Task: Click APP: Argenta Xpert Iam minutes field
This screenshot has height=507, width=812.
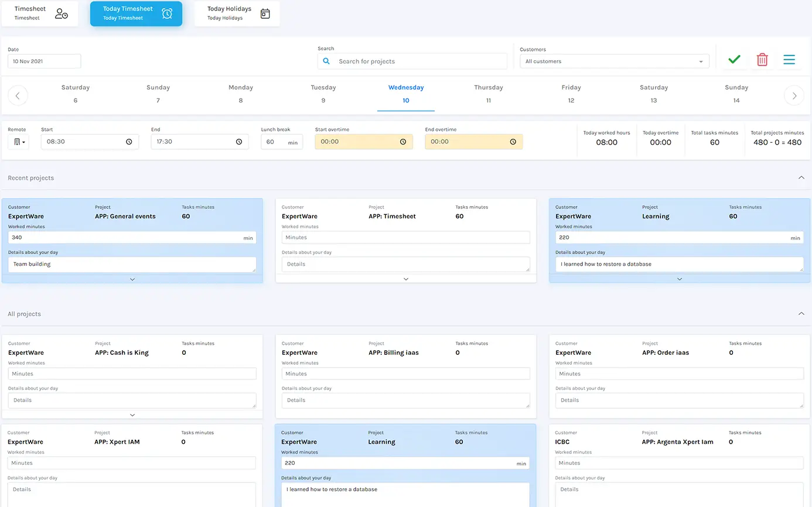Action: click(x=680, y=463)
